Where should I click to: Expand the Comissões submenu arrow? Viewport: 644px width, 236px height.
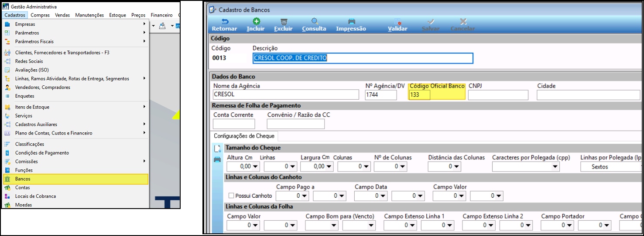coord(144,161)
